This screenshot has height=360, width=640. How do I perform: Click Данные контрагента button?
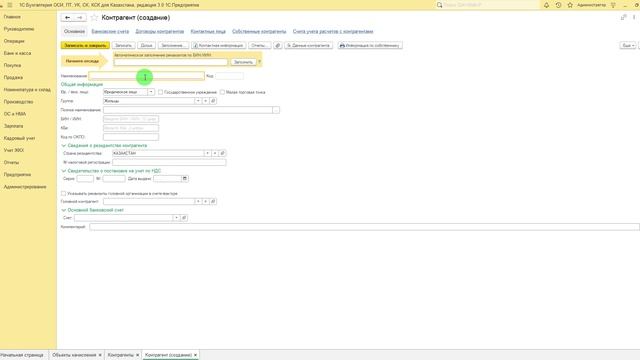click(309, 45)
